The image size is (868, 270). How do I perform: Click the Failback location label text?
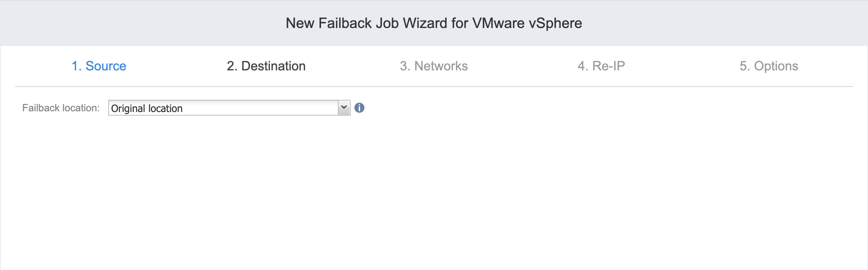click(61, 108)
